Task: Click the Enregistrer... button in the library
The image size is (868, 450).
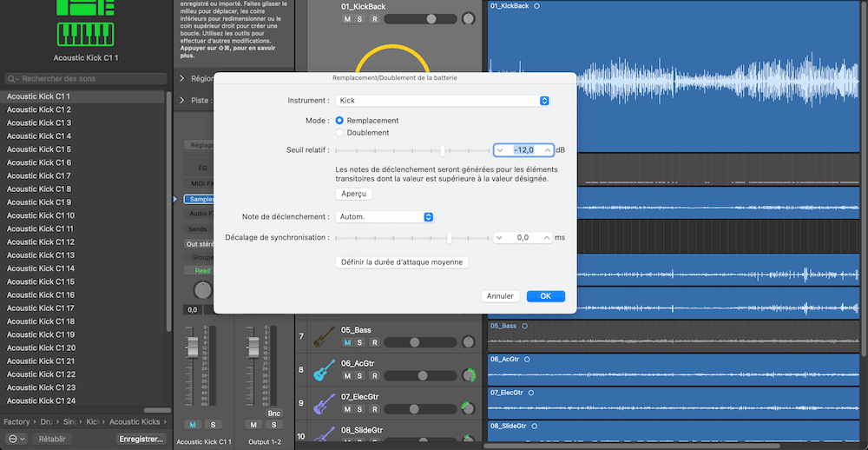Action: click(141, 439)
